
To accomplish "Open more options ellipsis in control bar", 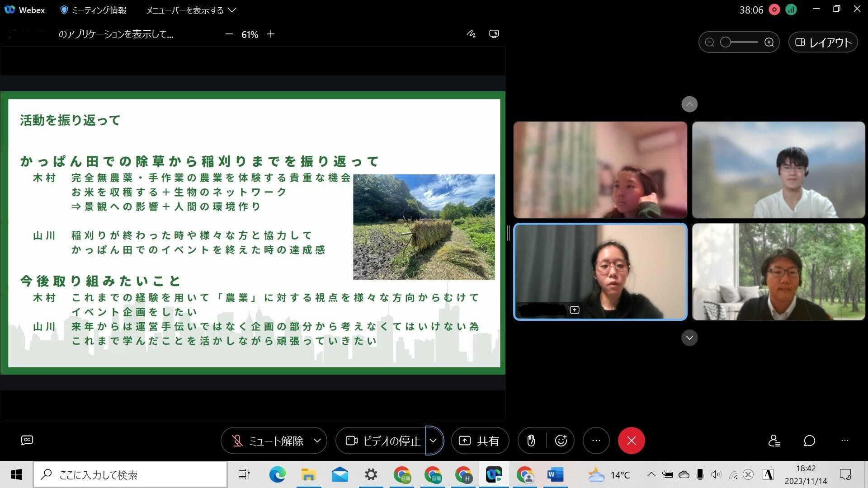I will click(596, 441).
